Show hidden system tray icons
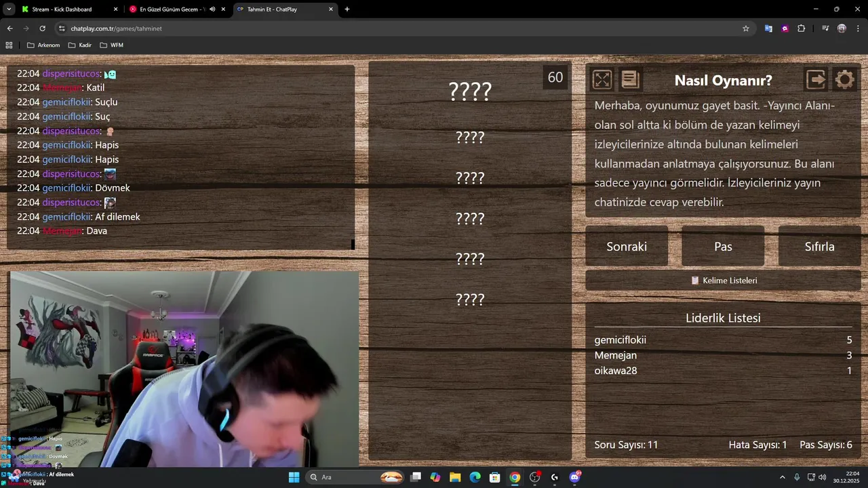The height and width of the screenshot is (488, 868). (x=782, y=477)
